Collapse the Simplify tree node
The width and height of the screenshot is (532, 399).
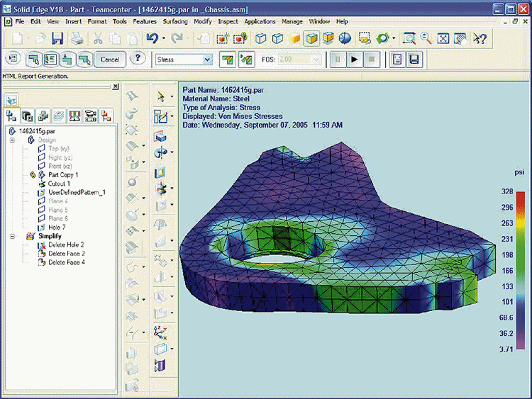12,236
